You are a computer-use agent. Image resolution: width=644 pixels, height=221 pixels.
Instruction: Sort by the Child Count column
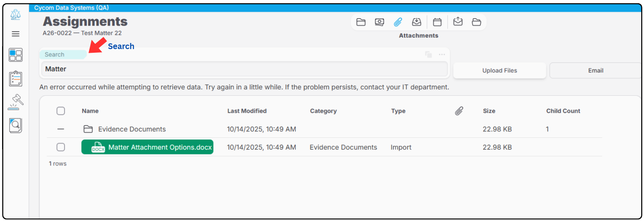(x=563, y=111)
